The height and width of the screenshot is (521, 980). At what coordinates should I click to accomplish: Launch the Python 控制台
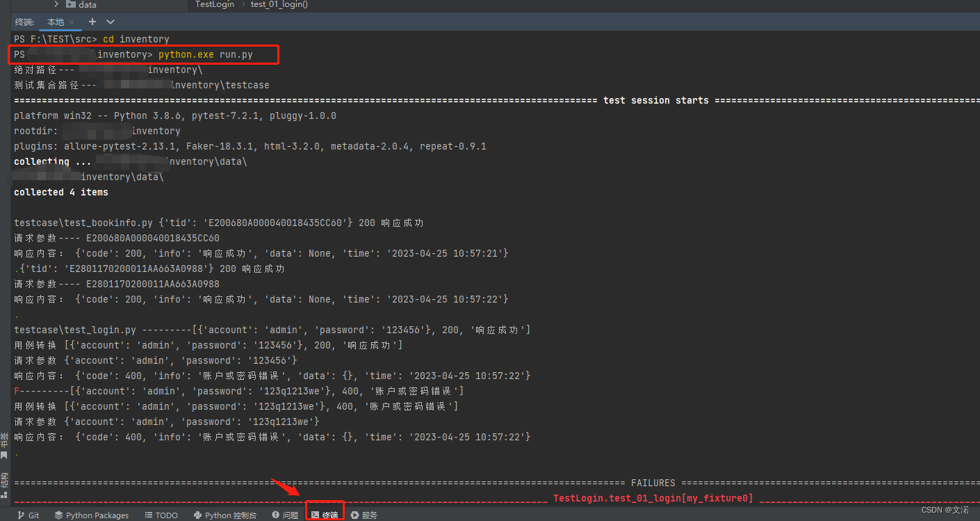pos(224,515)
